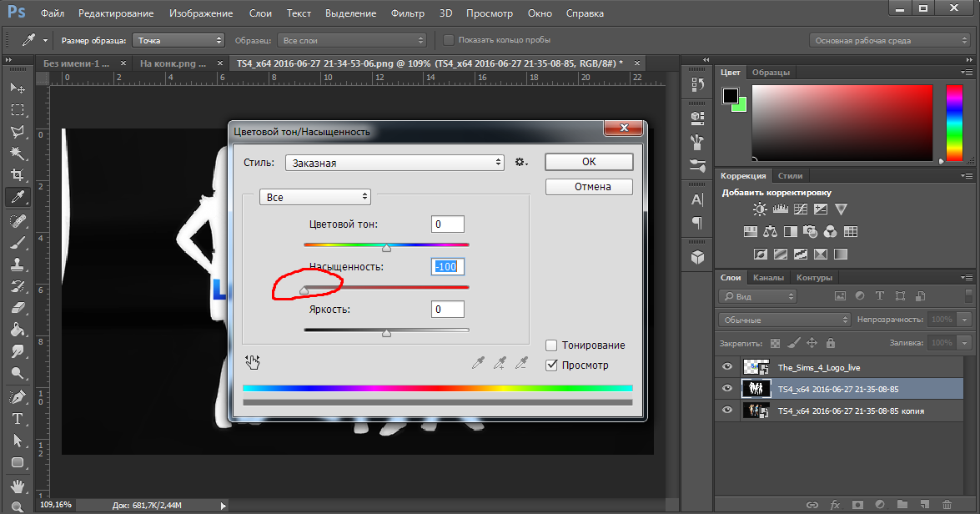The image size is (980, 514).
Task: Select the Rectangular Marquee tool
Action: 18,110
